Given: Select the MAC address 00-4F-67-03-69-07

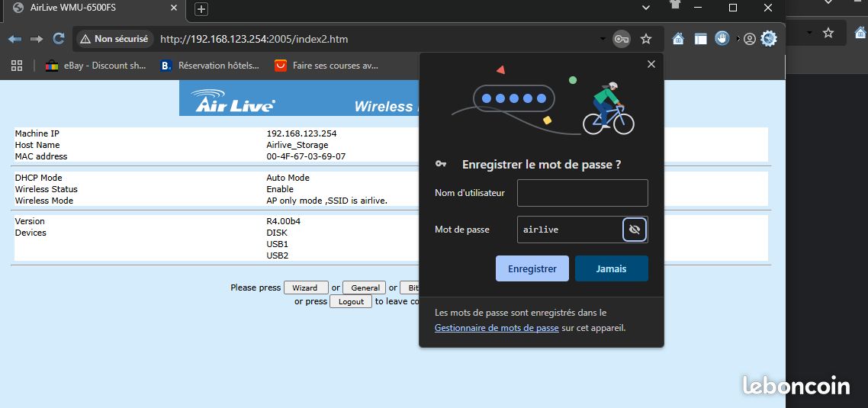Looking at the screenshot, I should tap(306, 156).
